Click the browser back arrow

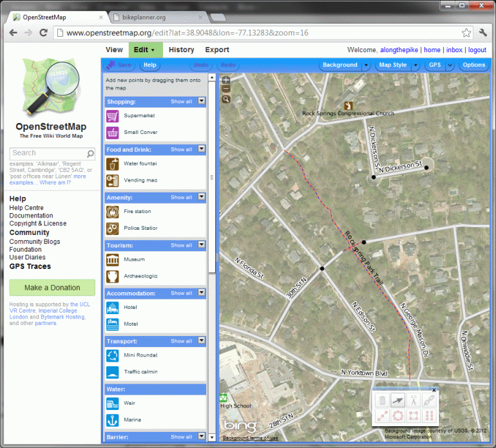point(14,33)
